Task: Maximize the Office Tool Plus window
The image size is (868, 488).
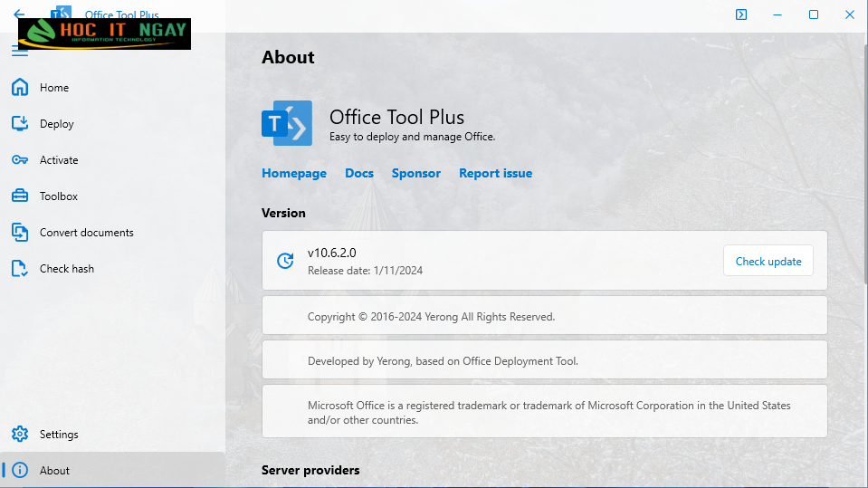Action: [814, 15]
